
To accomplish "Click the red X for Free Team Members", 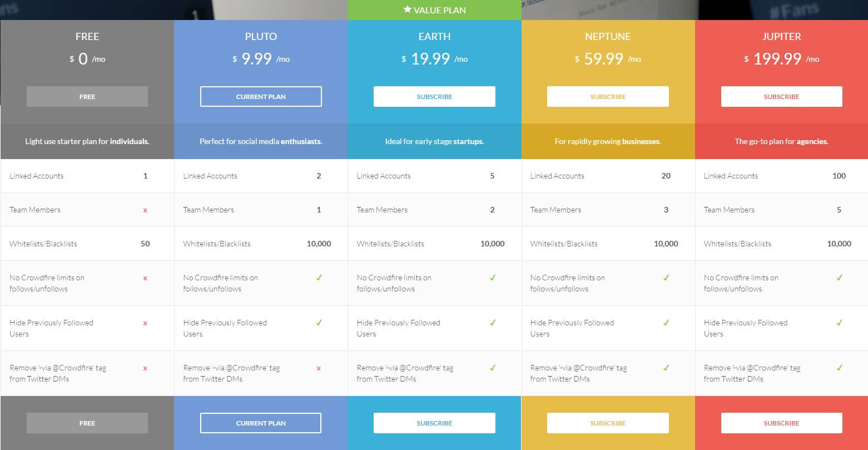I will 145,210.
